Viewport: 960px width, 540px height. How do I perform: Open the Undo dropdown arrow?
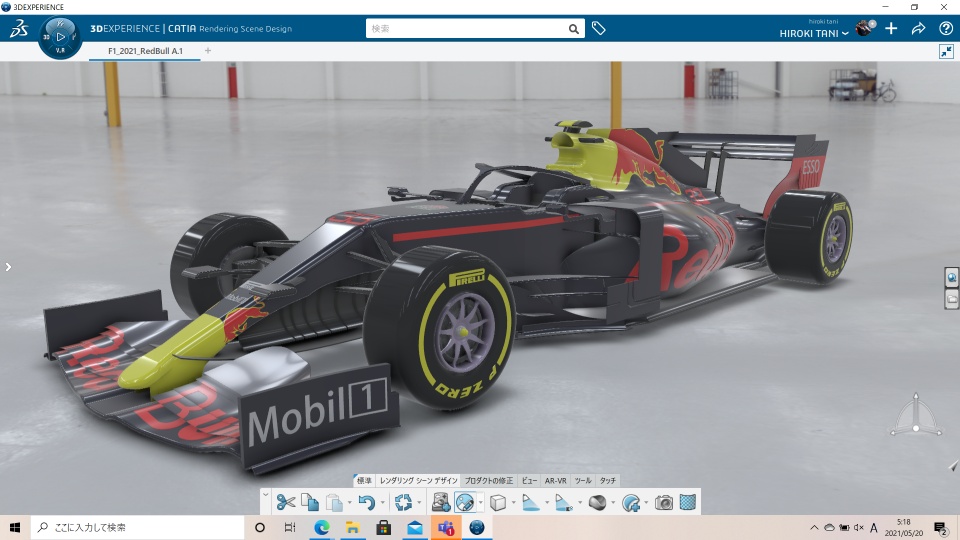(x=383, y=503)
